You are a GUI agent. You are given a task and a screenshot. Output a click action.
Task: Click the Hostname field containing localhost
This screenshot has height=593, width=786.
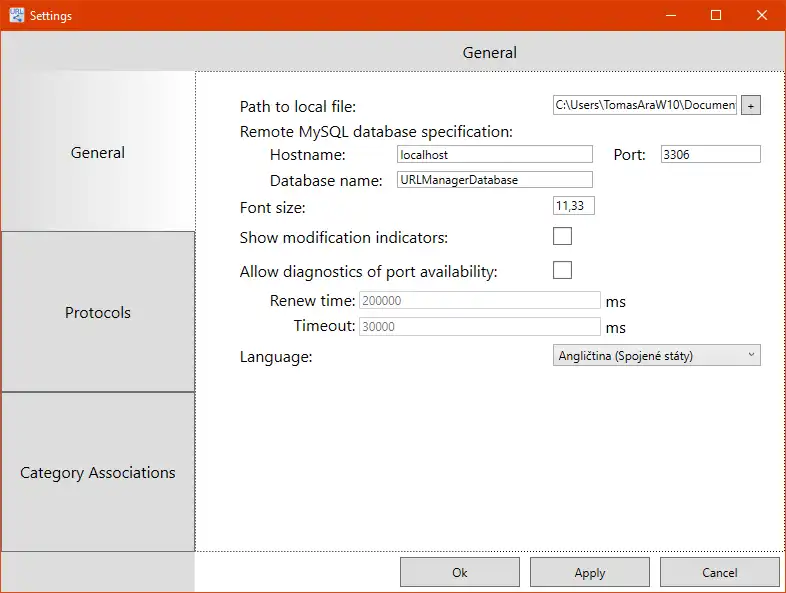click(495, 154)
